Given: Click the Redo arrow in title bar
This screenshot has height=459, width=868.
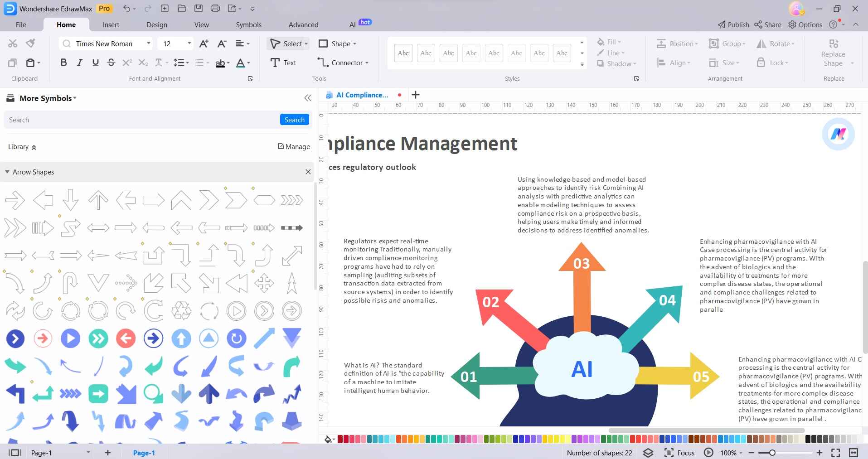Looking at the screenshot, I should pyautogui.click(x=148, y=9).
